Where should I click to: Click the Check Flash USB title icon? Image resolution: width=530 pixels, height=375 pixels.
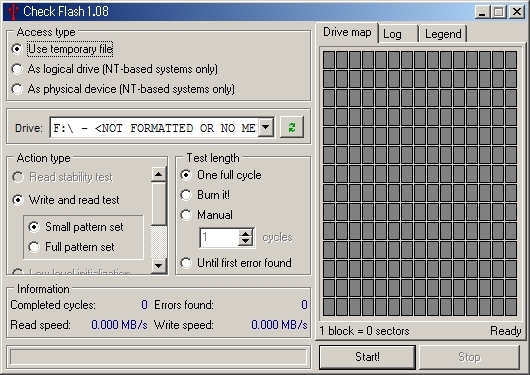click(x=13, y=11)
